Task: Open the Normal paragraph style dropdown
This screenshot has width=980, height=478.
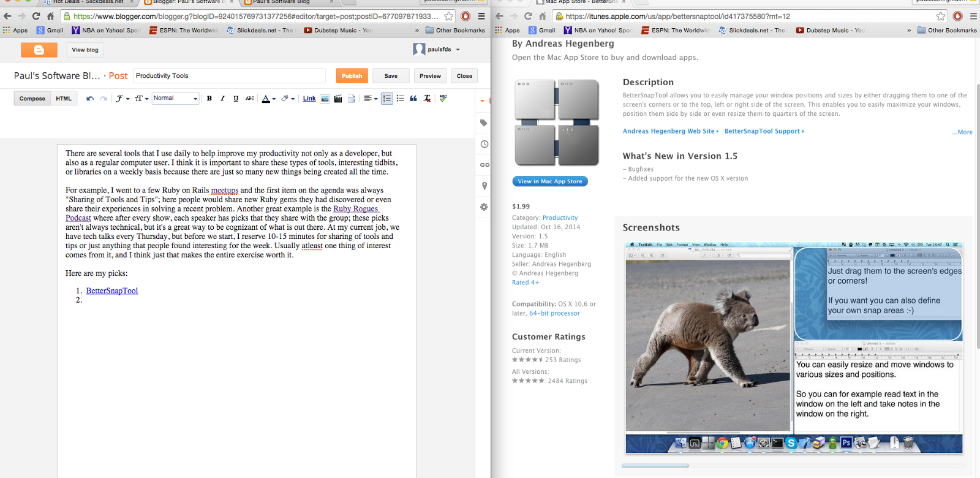Action: [175, 98]
